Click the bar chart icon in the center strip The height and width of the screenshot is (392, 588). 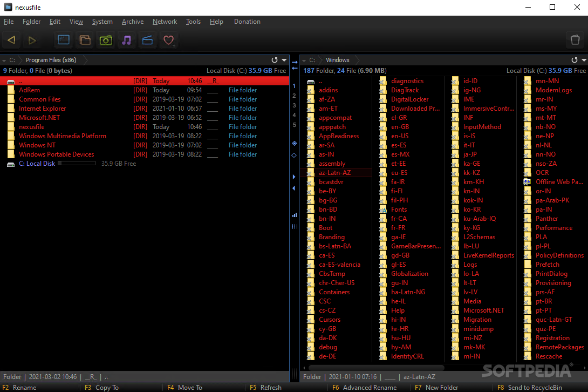click(295, 215)
